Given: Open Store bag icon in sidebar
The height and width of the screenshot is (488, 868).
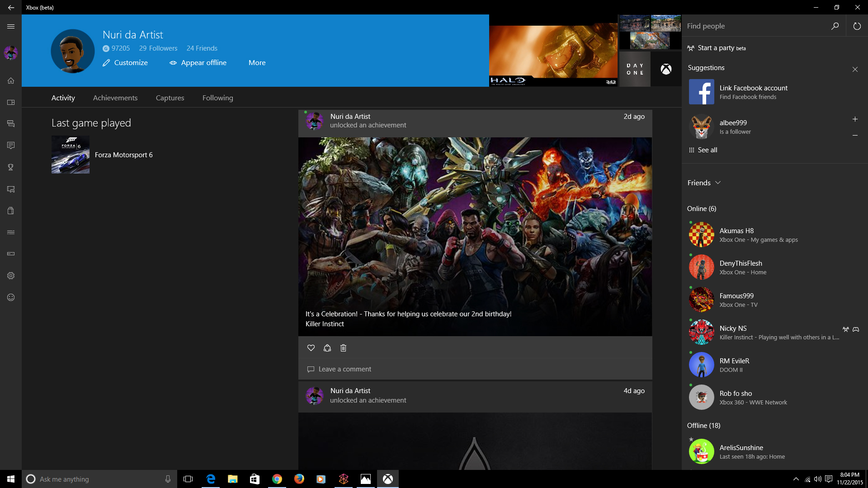Looking at the screenshot, I should [11, 211].
